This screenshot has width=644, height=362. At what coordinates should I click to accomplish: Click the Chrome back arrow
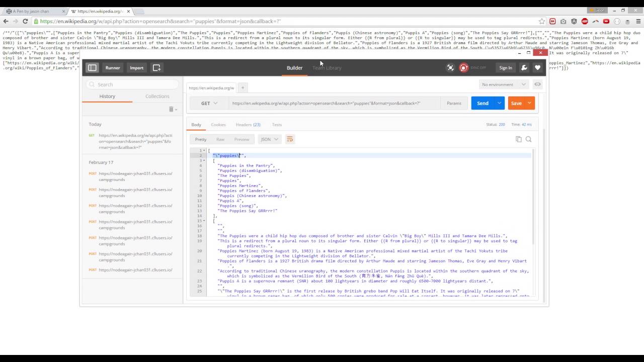point(6,21)
